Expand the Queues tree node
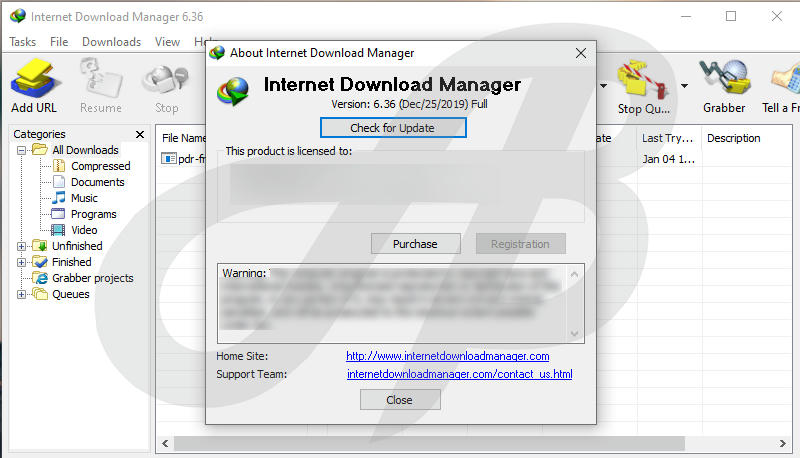 pyautogui.click(x=21, y=294)
